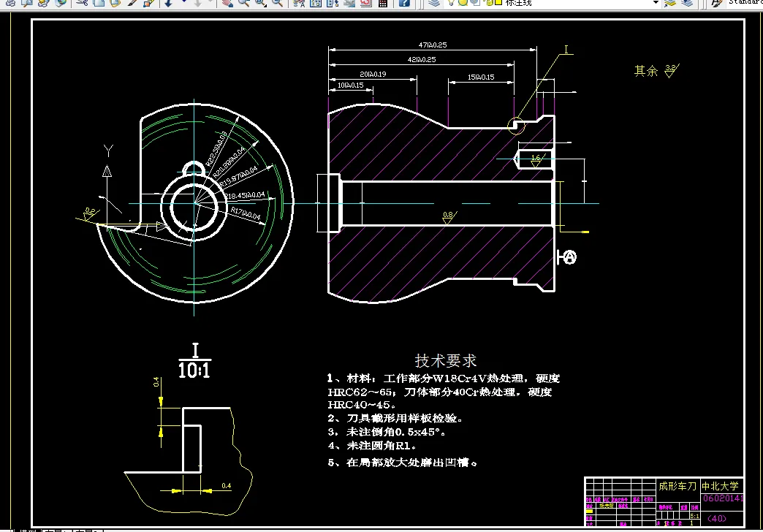This screenshot has height=532, width=763.
Task: Click the blue Undo arrow icon
Action: pos(168,2)
